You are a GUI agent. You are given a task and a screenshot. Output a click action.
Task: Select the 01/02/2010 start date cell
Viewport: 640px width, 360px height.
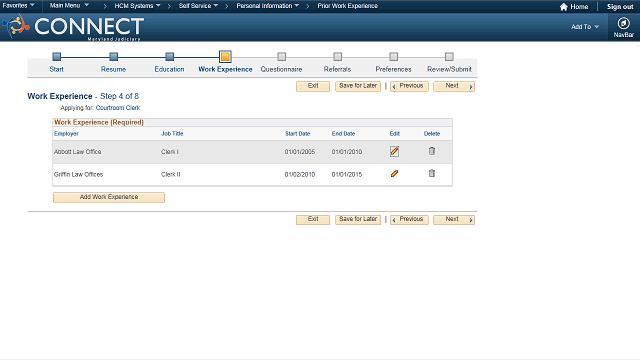(300, 174)
